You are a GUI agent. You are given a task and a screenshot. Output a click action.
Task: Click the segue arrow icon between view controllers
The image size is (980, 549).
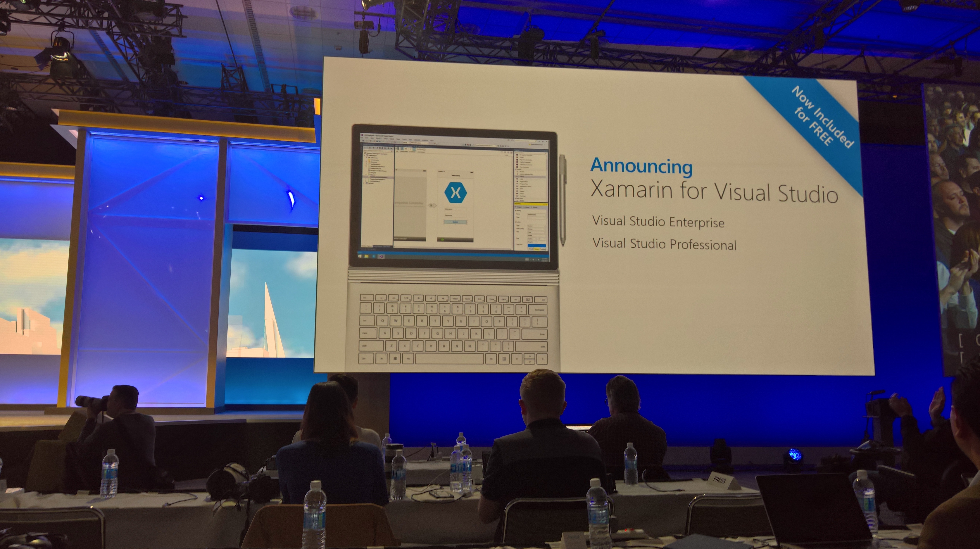pyautogui.click(x=432, y=206)
